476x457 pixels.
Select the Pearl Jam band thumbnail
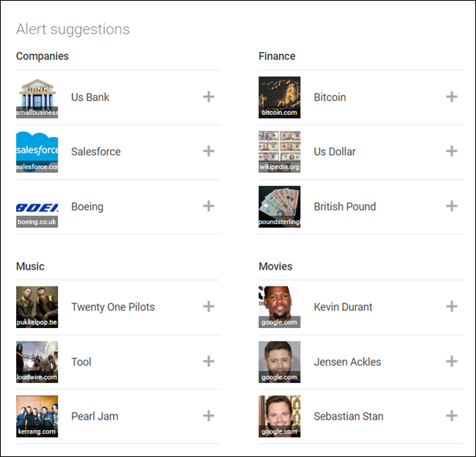click(x=37, y=416)
